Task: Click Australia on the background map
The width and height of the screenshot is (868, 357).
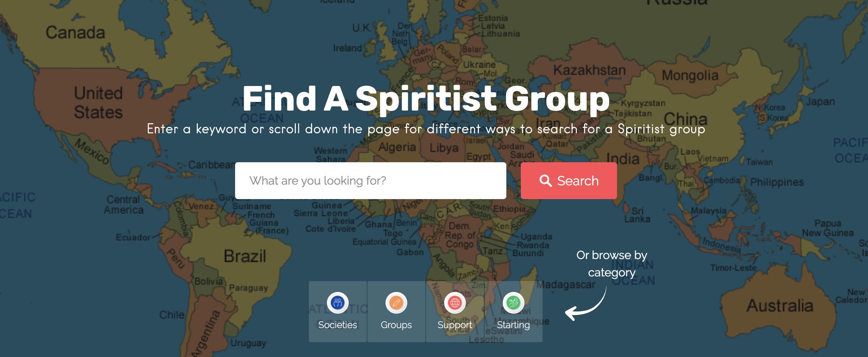Action: coord(780,306)
